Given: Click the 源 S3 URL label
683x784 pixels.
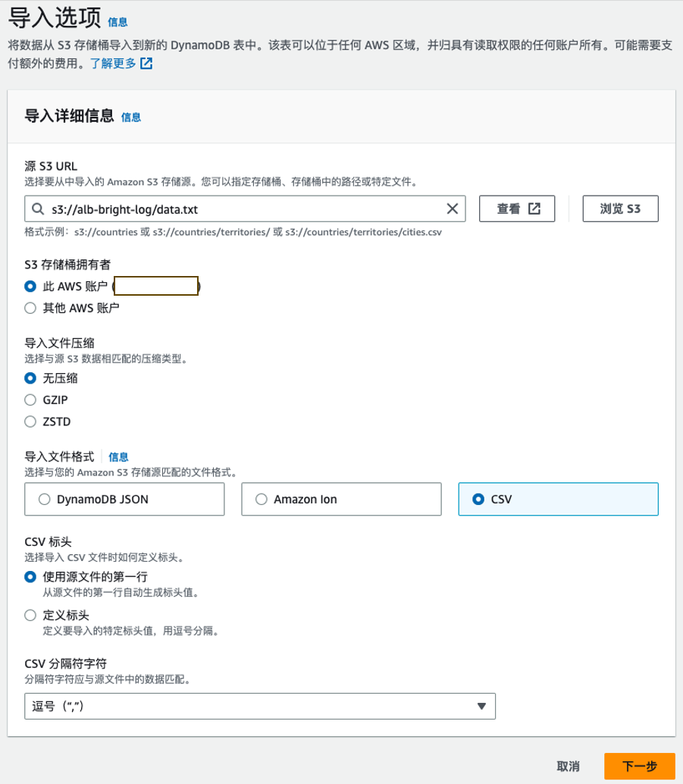Looking at the screenshot, I should (51, 166).
